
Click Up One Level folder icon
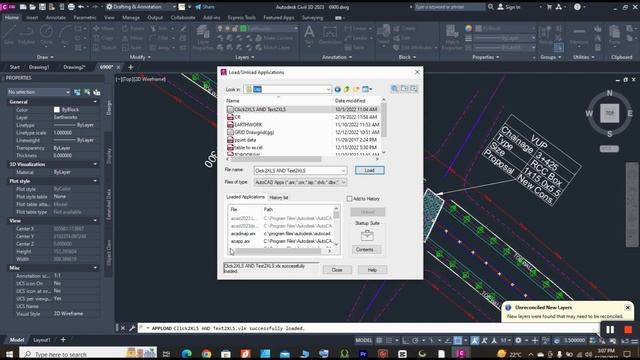click(347, 89)
